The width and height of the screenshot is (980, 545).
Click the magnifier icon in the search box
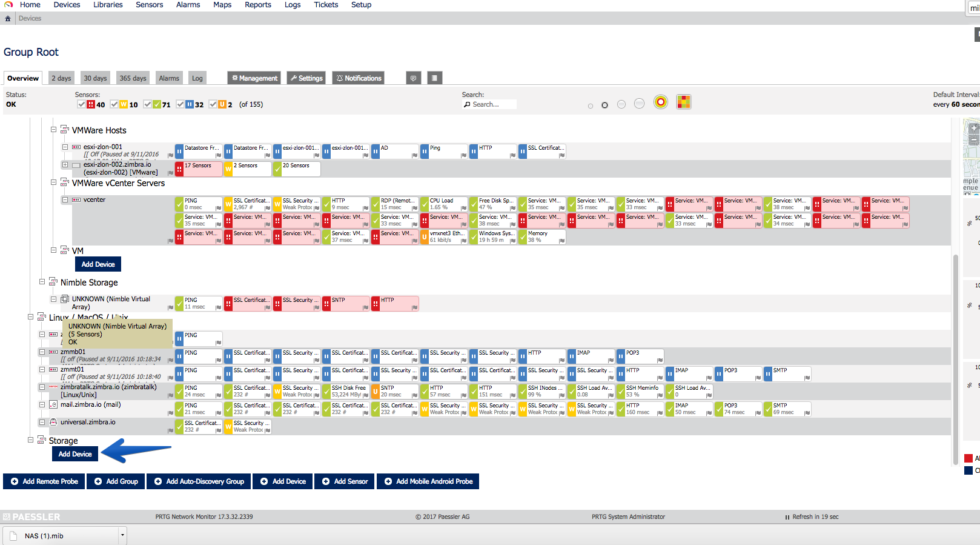(x=467, y=104)
